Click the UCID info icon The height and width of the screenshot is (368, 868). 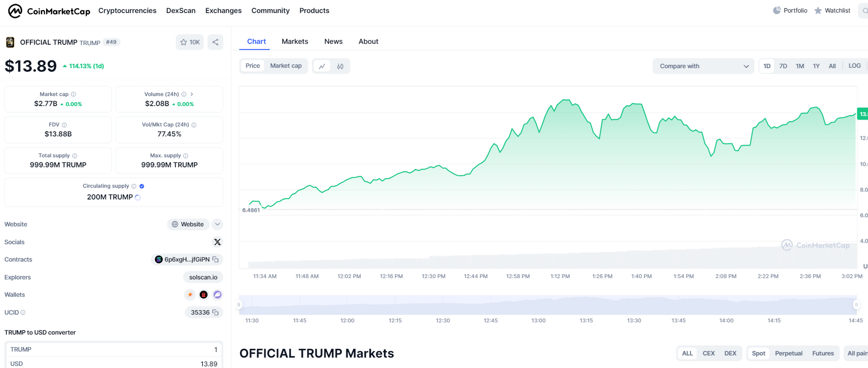(x=23, y=312)
